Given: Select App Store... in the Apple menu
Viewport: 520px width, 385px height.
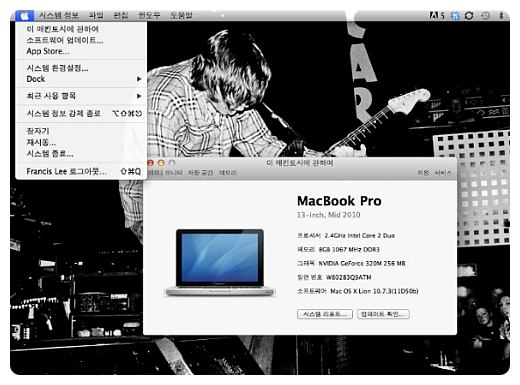Looking at the screenshot, I should (x=81, y=51).
